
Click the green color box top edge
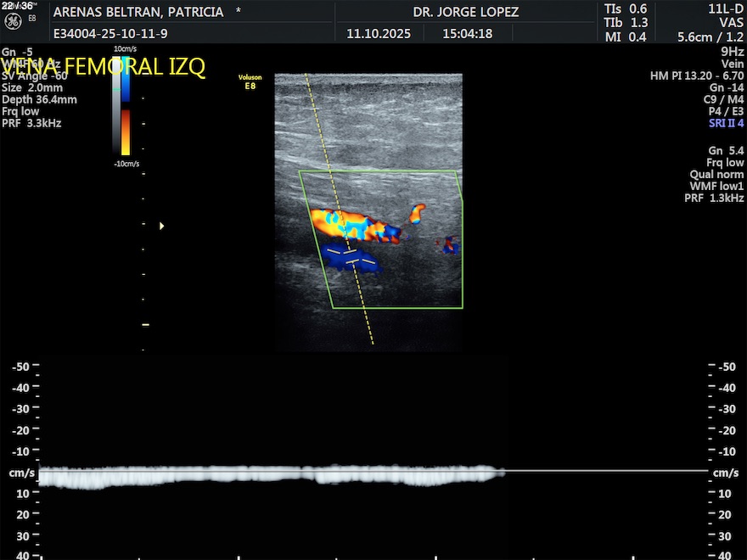(x=378, y=172)
